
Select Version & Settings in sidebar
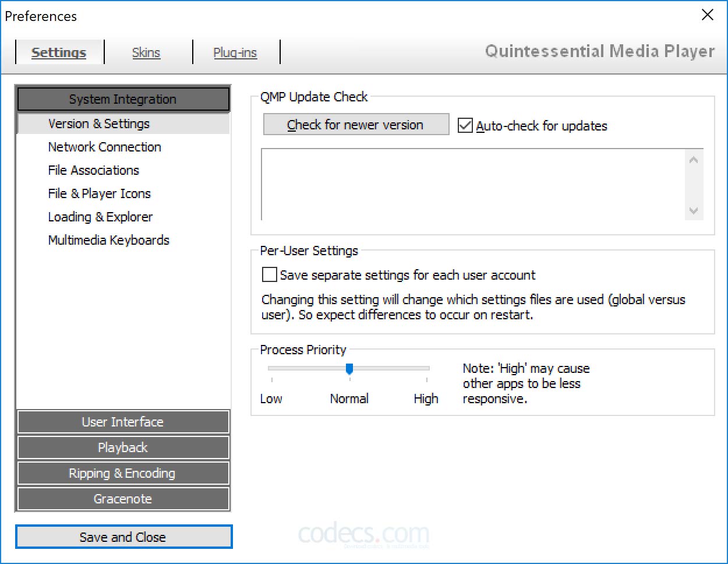[x=123, y=124]
